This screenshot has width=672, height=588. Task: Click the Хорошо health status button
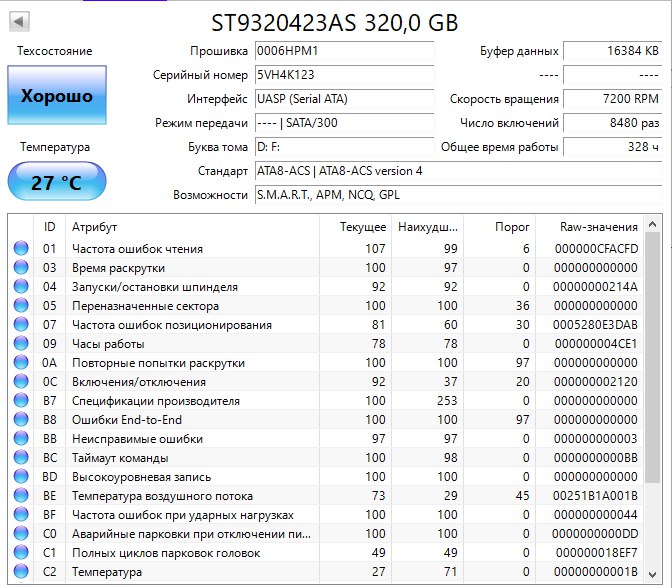click(x=57, y=95)
